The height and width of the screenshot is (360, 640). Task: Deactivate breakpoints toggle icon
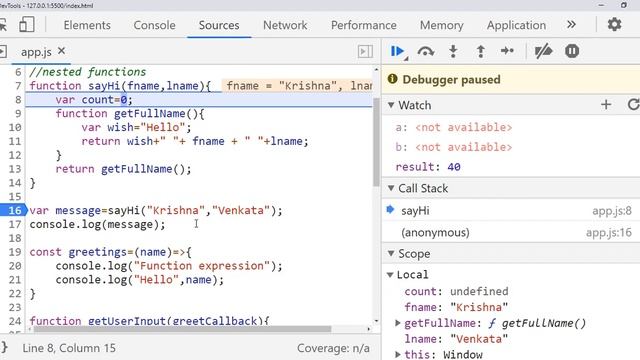click(x=543, y=51)
